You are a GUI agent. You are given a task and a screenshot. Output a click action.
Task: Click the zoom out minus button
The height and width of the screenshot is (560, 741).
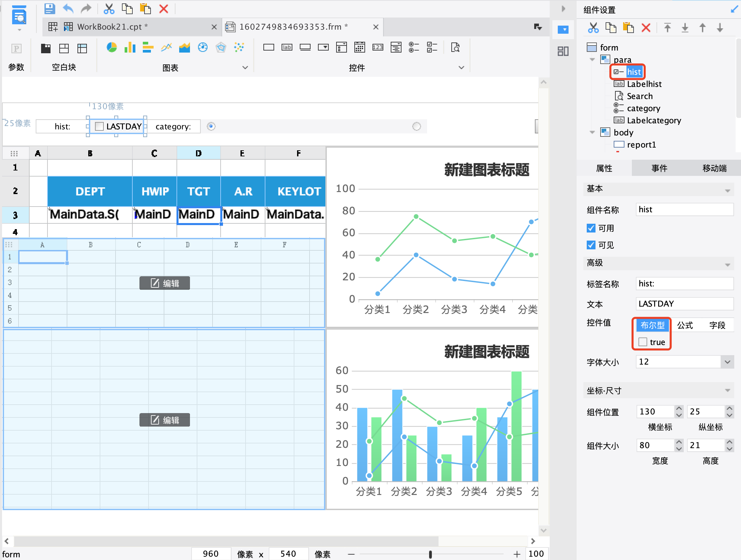(x=351, y=554)
